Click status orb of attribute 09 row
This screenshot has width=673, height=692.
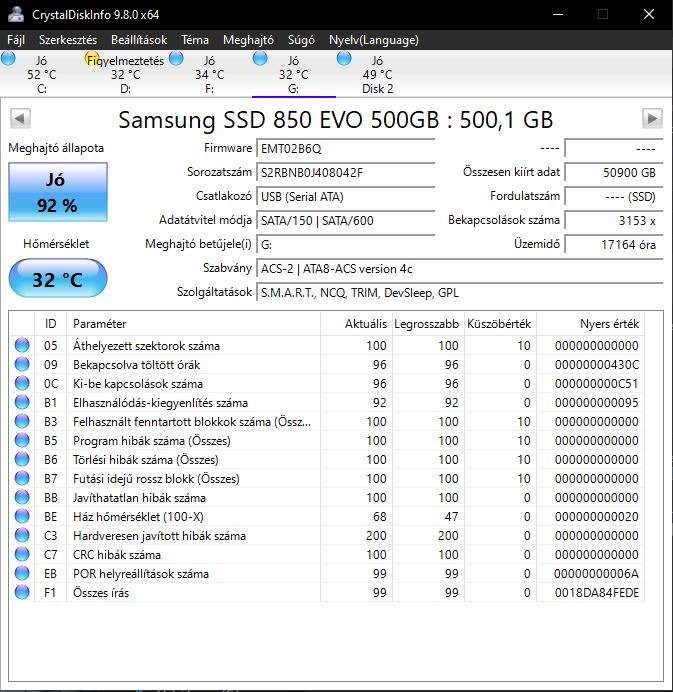click(22, 364)
